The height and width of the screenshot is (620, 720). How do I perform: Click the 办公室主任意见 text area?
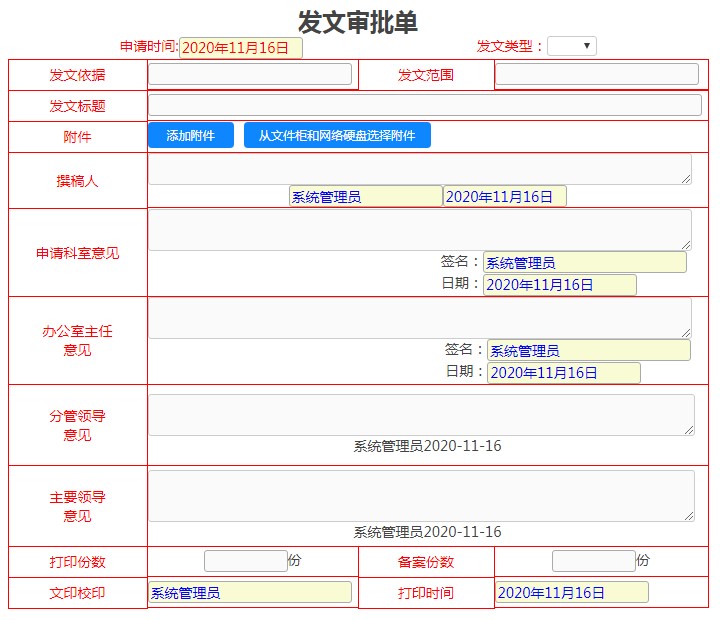coord(420,318)
